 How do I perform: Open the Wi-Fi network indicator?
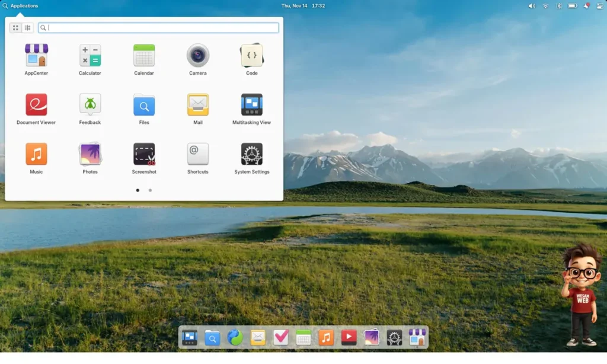coord(545,6)
